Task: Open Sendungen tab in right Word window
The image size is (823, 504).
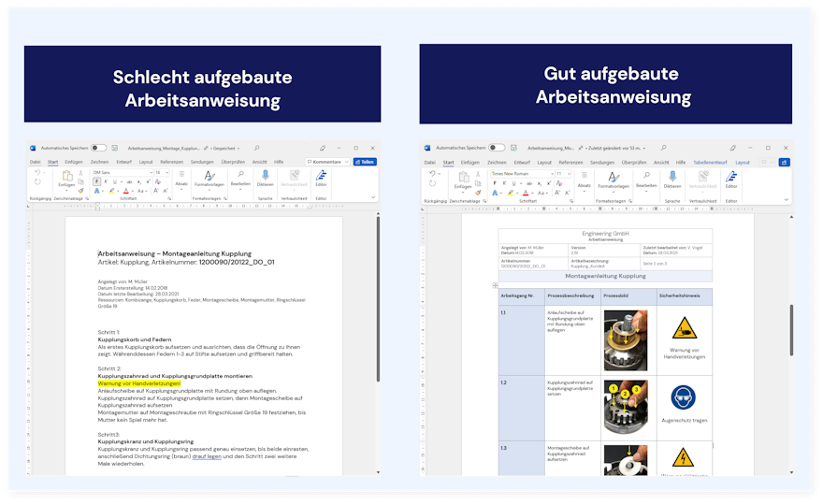Action: (x=602, y=162)
